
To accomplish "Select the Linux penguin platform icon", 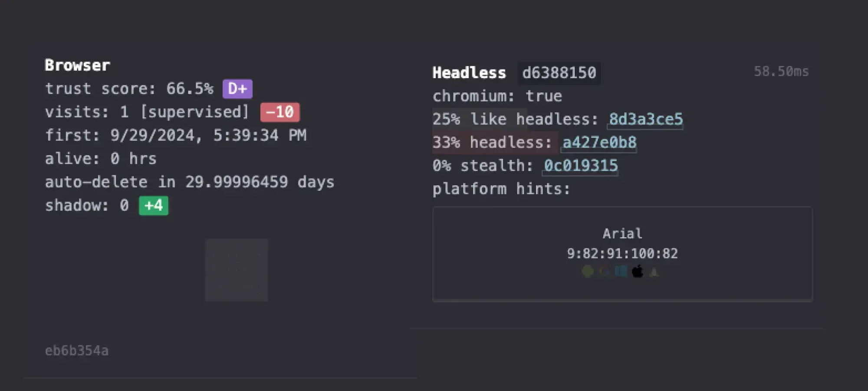I will coord(654,271).
